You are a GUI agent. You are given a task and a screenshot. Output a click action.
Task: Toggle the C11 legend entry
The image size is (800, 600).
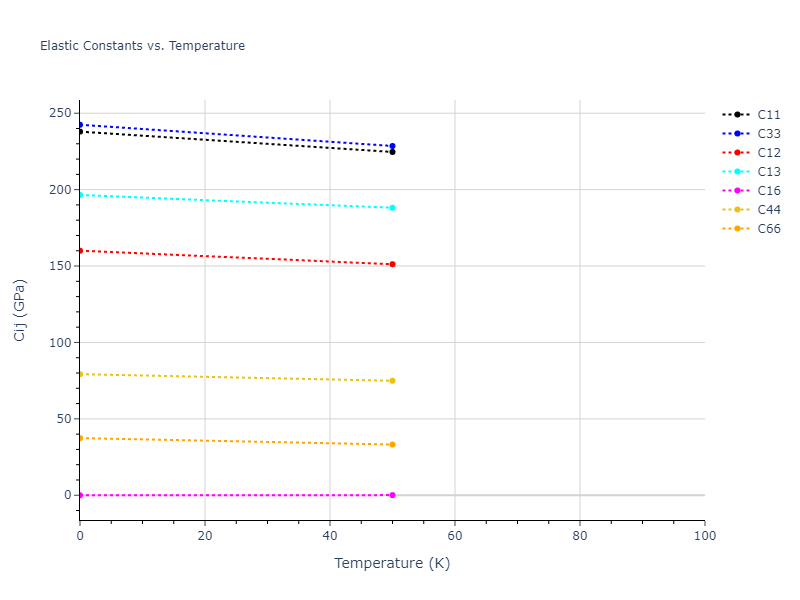click(768, 115)
